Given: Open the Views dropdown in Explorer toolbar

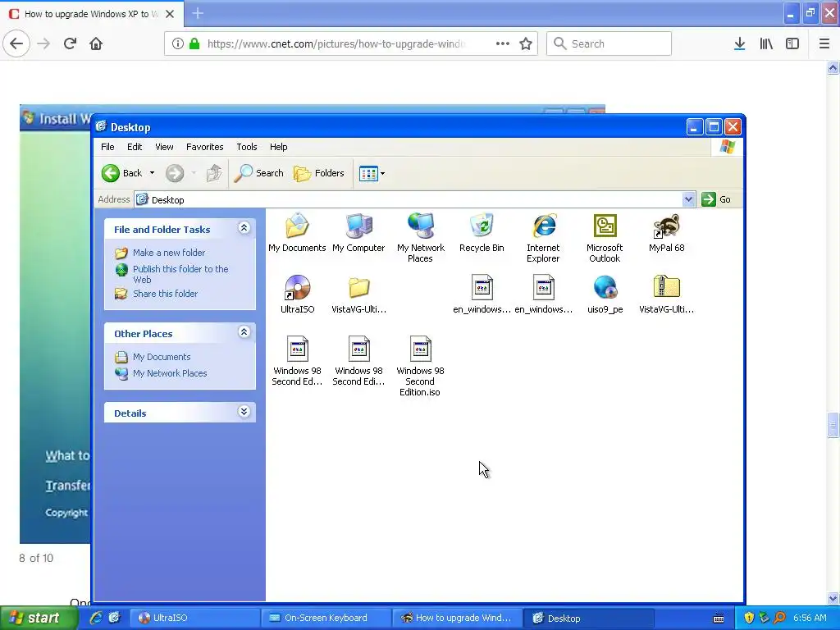Looking at the screenshot, I should (372, 173).
